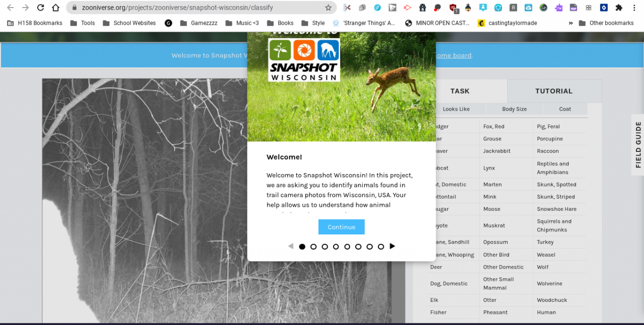This screenshot has height=325, width=644.
Task: Select the first tutorial step dot
Action: [x=302, y=247]
